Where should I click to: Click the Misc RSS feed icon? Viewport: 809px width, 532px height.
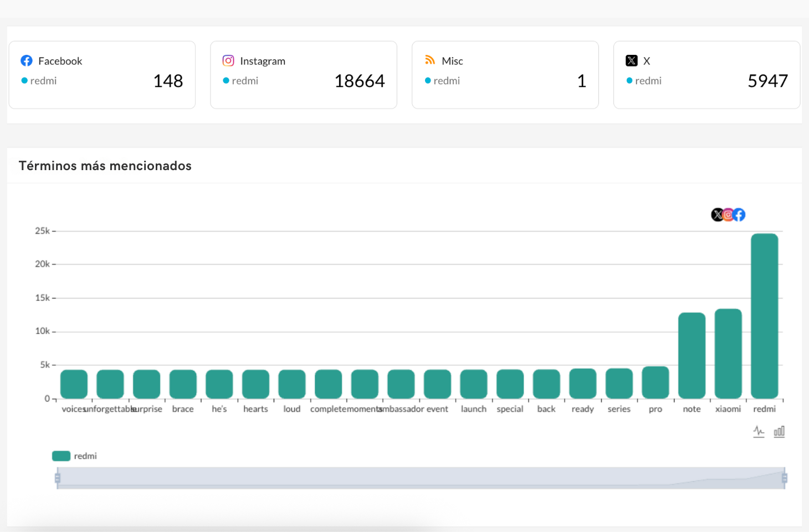[x=430, y=60]
